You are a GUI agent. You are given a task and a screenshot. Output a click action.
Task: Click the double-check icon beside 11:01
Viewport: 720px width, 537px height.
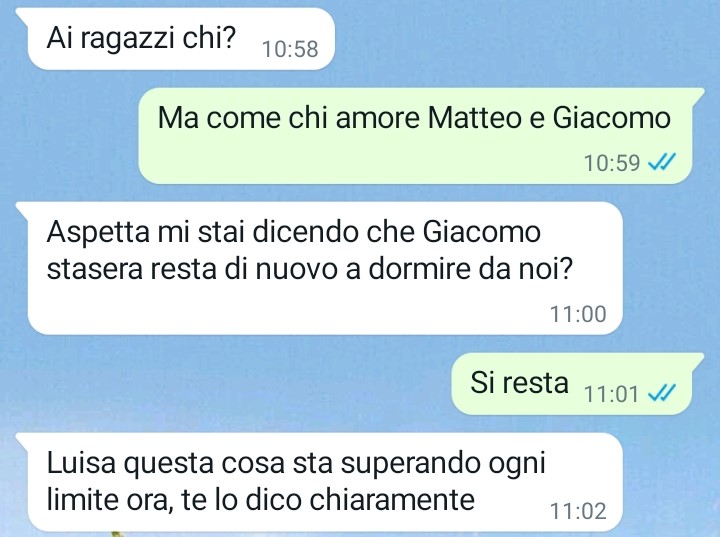662,393
